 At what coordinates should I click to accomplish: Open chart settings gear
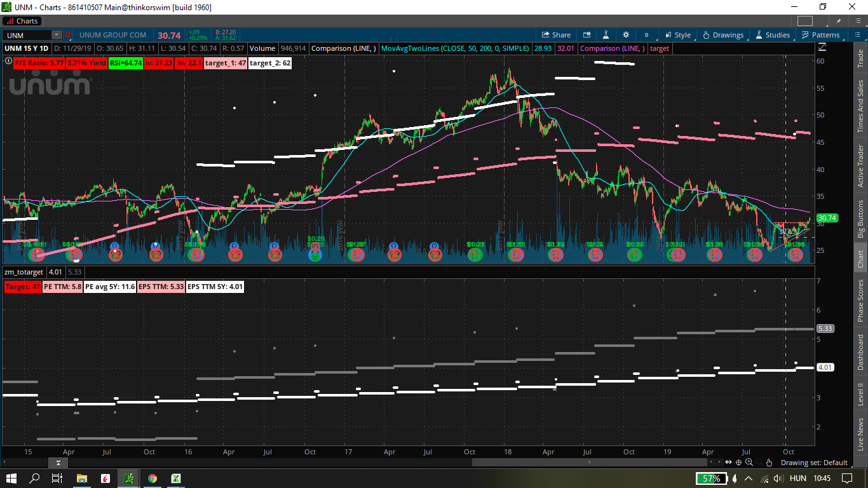click(x=626, y=35)
